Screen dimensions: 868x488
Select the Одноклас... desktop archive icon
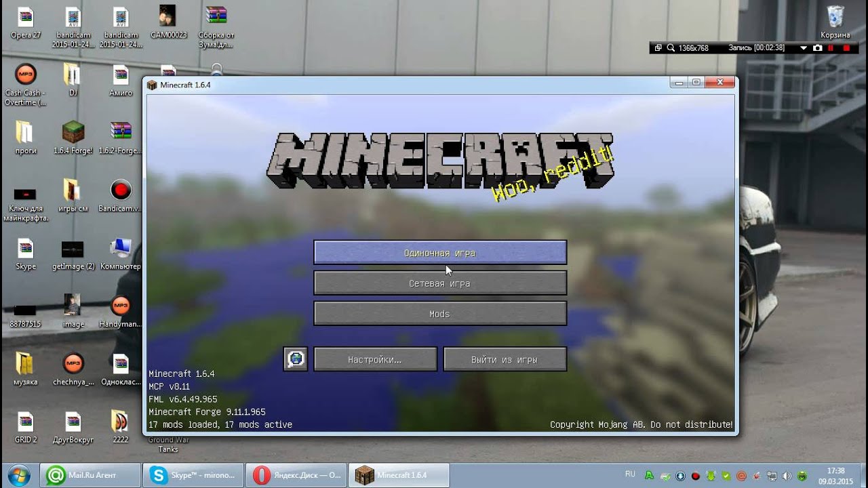click(x=121, y=369)
